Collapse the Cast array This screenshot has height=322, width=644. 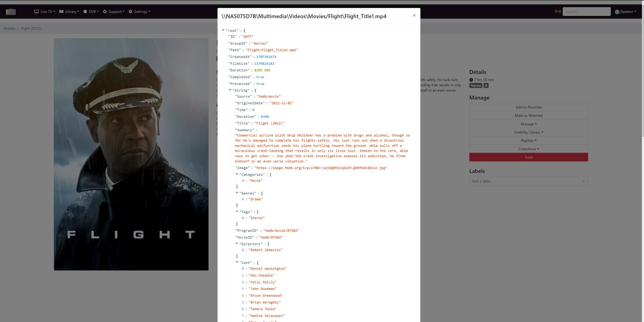coord(237,262)
